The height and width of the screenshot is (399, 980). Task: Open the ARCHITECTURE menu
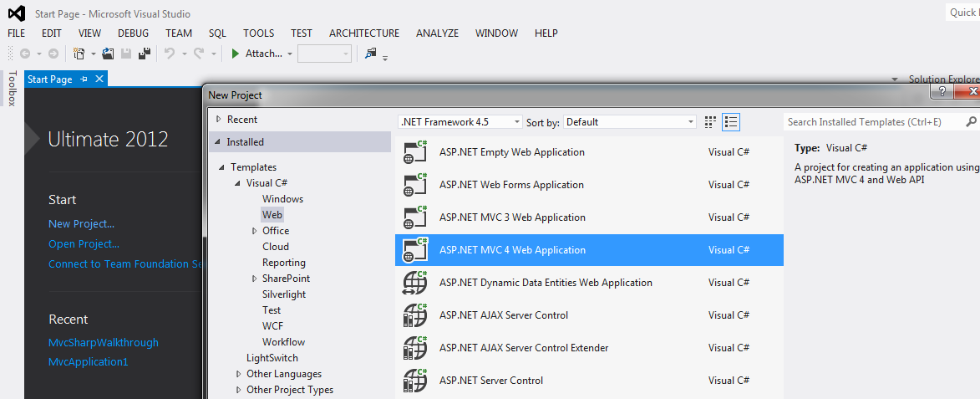[x=364, y=33]
